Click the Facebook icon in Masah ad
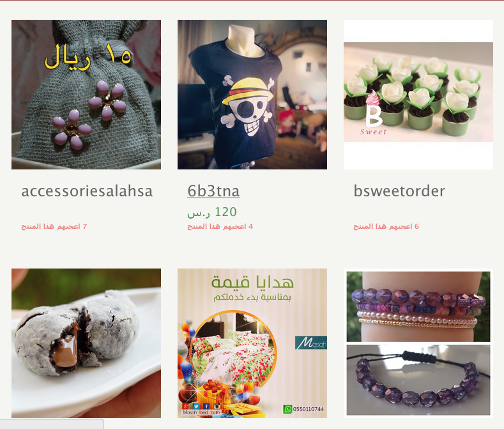Image resolution: width=504 pixels, height=429 pixels. (206, 406)
